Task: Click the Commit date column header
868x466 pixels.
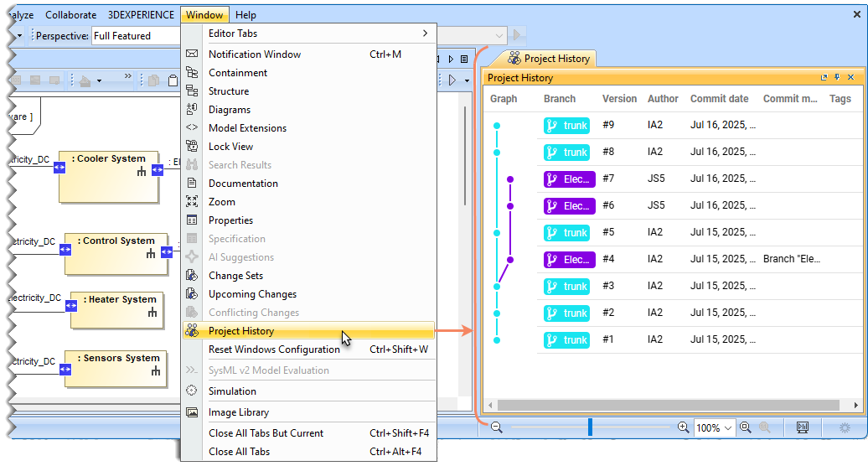Action: tap(719, 99)
